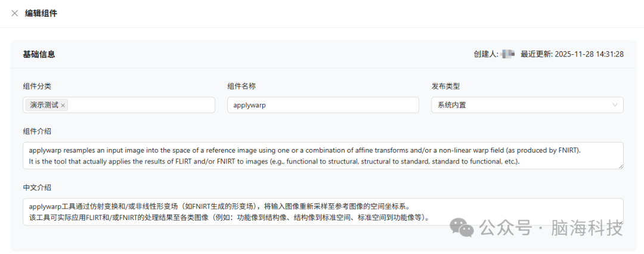
Task: Remove the 演示测试 tag
Action: click(63, 106)
